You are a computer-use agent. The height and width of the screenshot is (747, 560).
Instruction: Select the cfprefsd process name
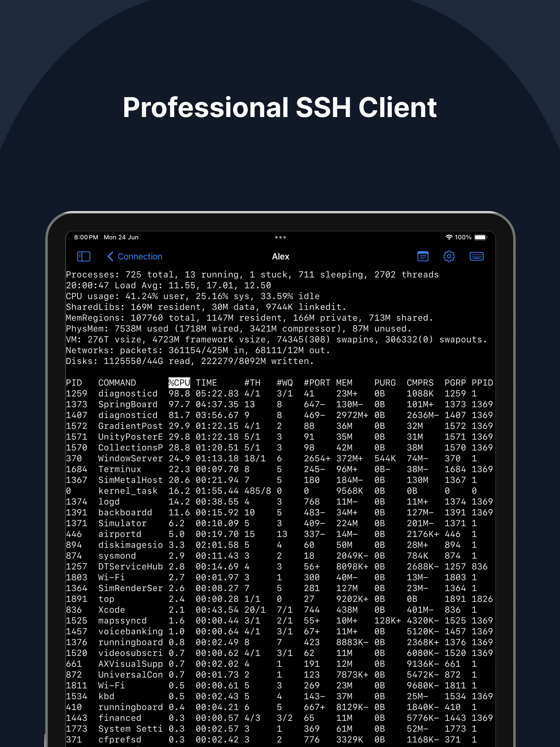coord(120,740)
